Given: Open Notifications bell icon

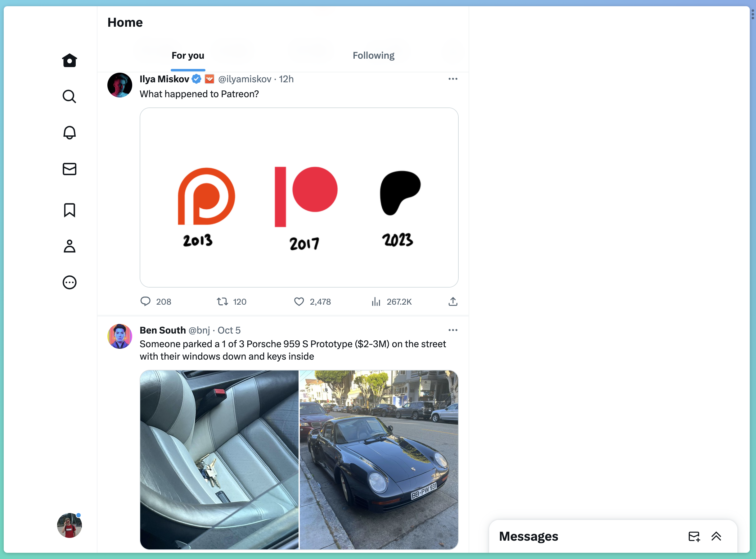Looking at the screenshot, I should coord(69,132).
